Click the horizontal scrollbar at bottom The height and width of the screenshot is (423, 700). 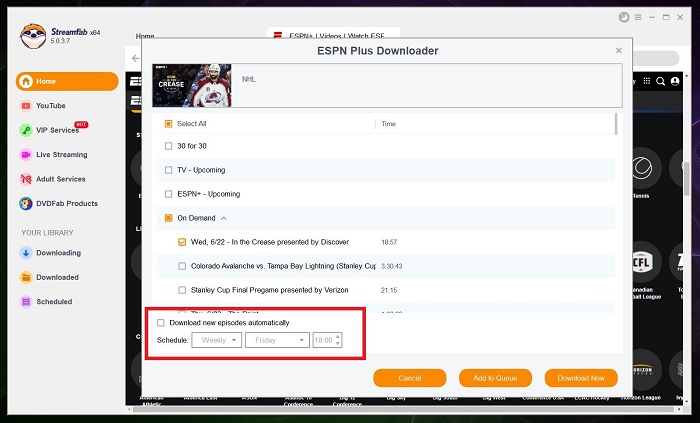point(402,409)
